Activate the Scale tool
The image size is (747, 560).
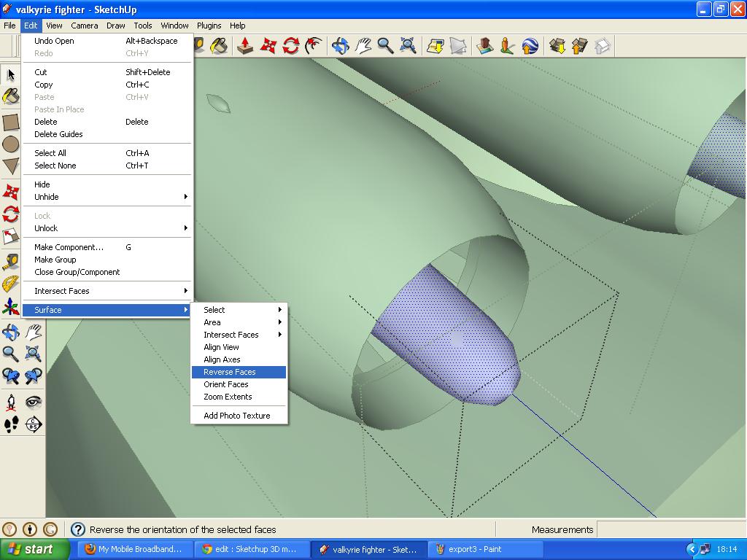[x=10, y=236]
